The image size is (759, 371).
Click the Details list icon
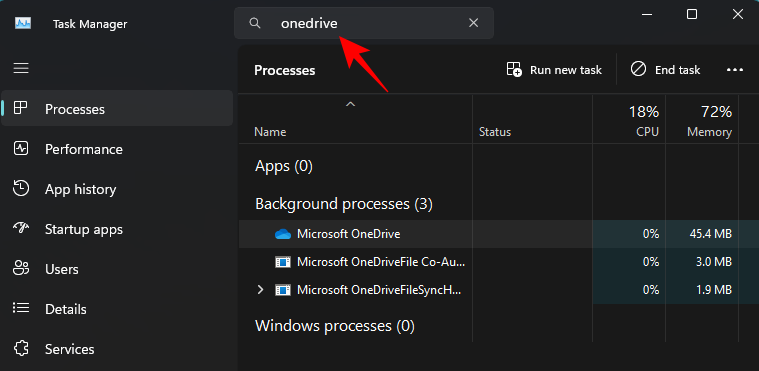[21, 308]
